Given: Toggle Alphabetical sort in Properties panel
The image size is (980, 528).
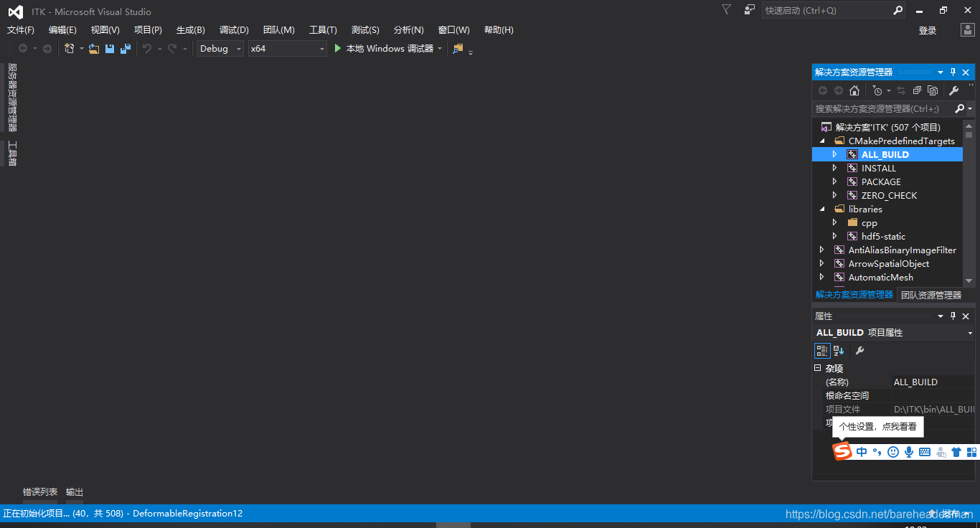Looking at the screenshot, I should click(x=839, y=351).
